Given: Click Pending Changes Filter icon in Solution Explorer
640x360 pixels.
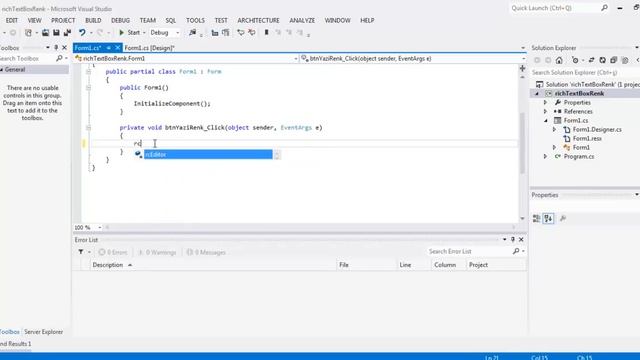Looking at the screenshot, I should tap(575, 60).
